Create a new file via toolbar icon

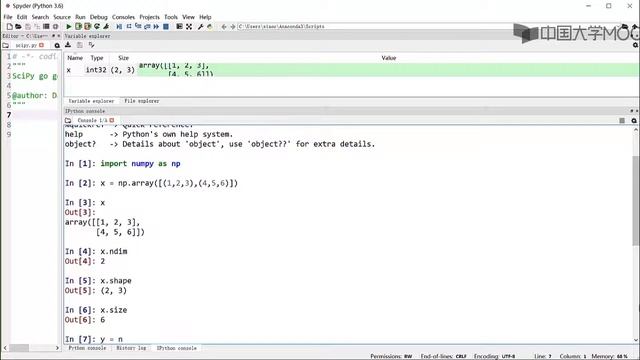point(9,27)
